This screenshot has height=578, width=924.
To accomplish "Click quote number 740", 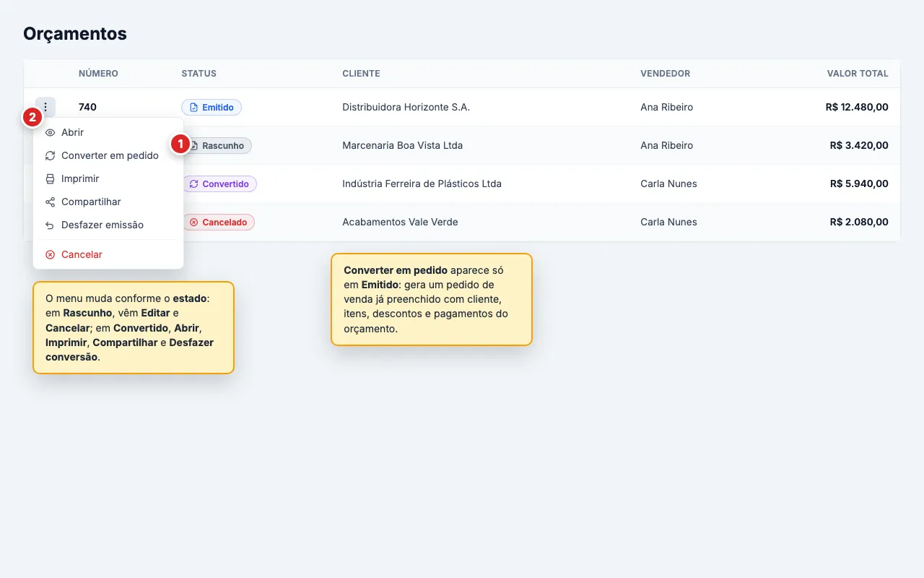I will [x=87, y=107].
